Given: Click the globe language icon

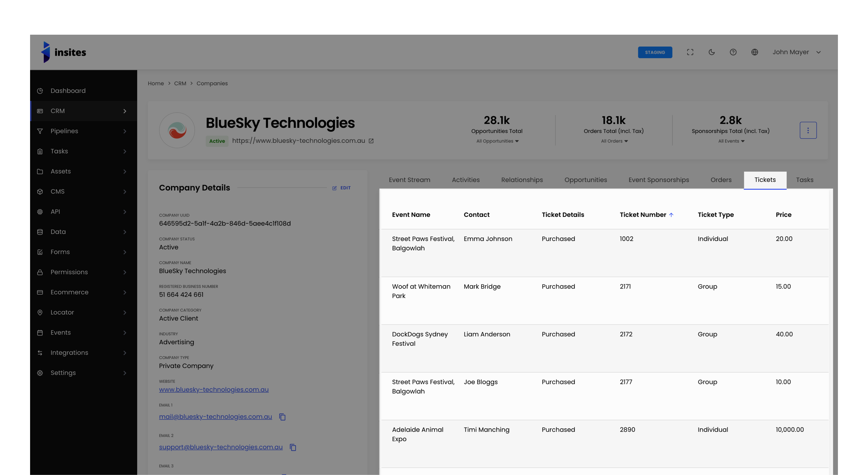Looking at the screenshot, I should pyautogui.click(x=755, y=52).
